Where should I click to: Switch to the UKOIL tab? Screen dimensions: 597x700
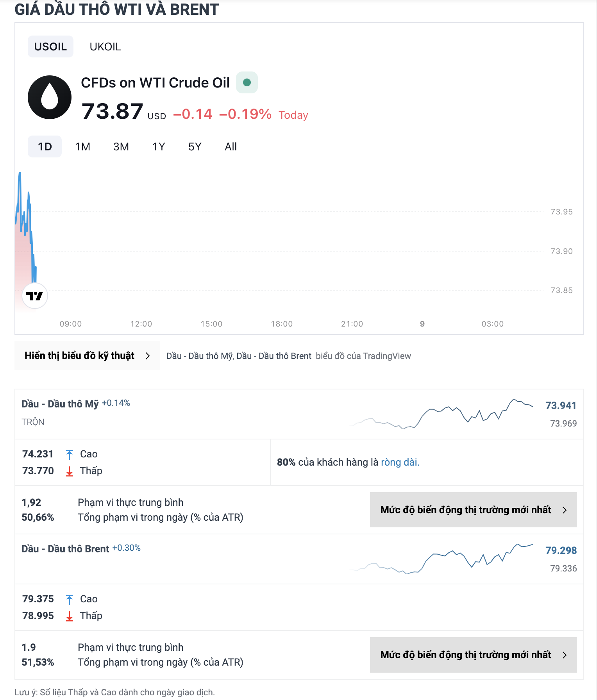pos(105,47)
